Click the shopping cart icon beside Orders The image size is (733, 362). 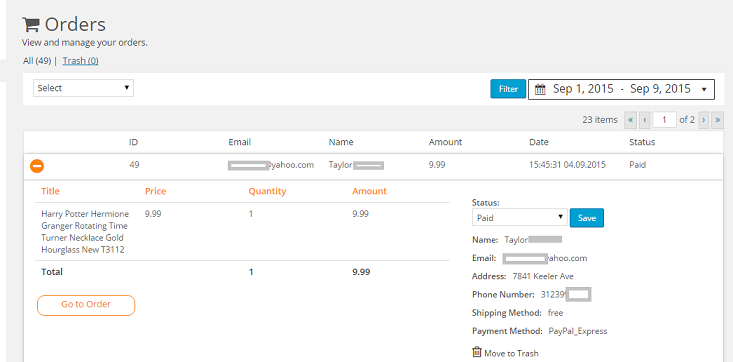pos(31,24)
